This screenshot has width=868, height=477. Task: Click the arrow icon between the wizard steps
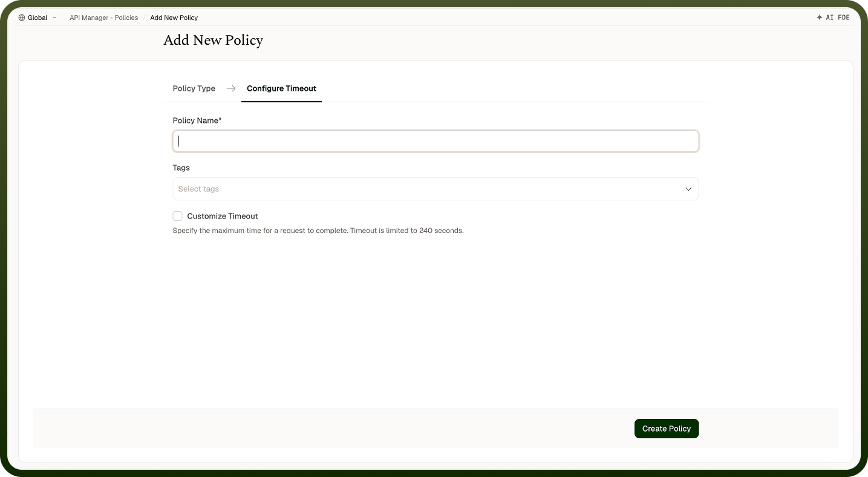click(231, 88)
